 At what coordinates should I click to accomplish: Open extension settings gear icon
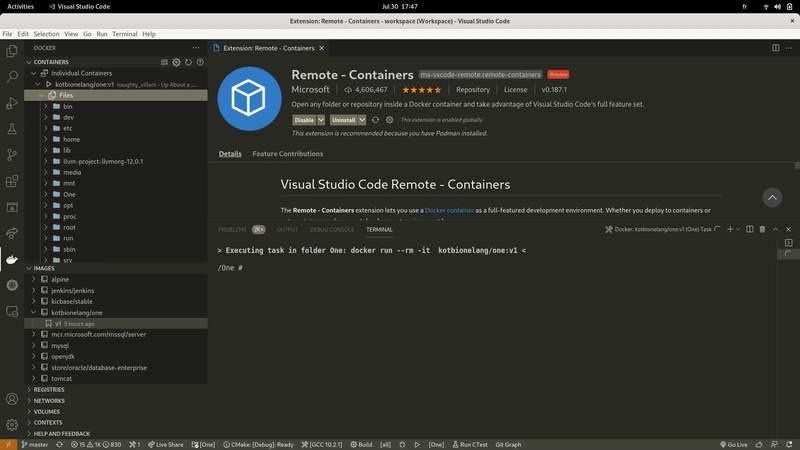point(390,120)
